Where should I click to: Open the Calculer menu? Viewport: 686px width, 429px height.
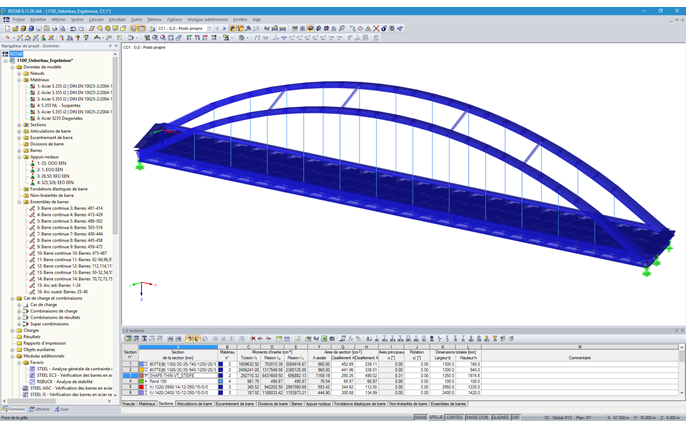click(96, 20)
